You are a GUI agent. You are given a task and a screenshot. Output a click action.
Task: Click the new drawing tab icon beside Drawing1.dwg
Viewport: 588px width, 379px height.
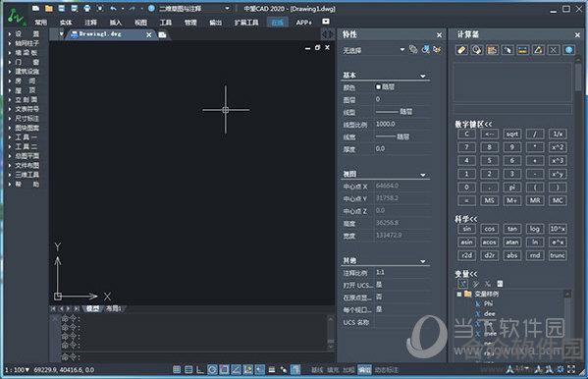pos(162,34)
